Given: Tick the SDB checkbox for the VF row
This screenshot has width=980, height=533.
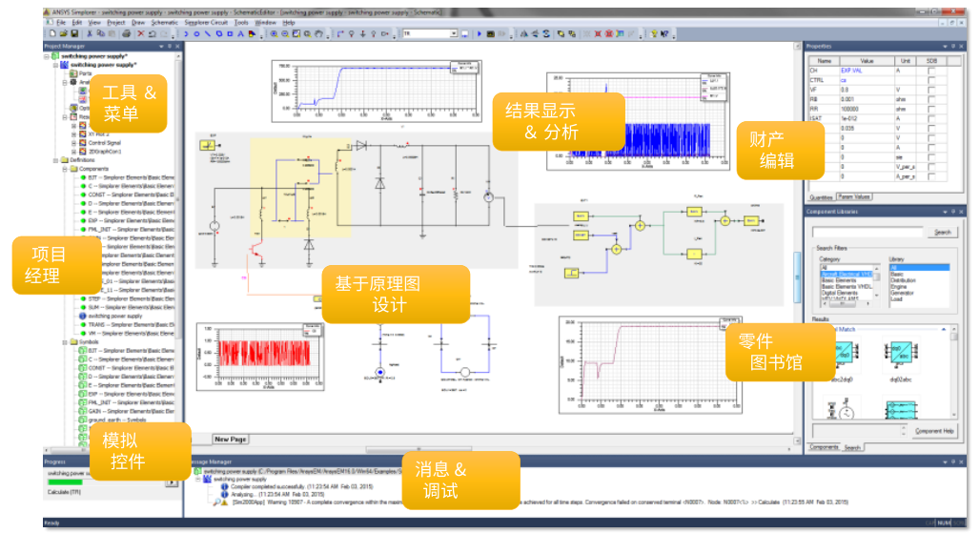Looking at the screenshot, I should click(x=931, y=90).
